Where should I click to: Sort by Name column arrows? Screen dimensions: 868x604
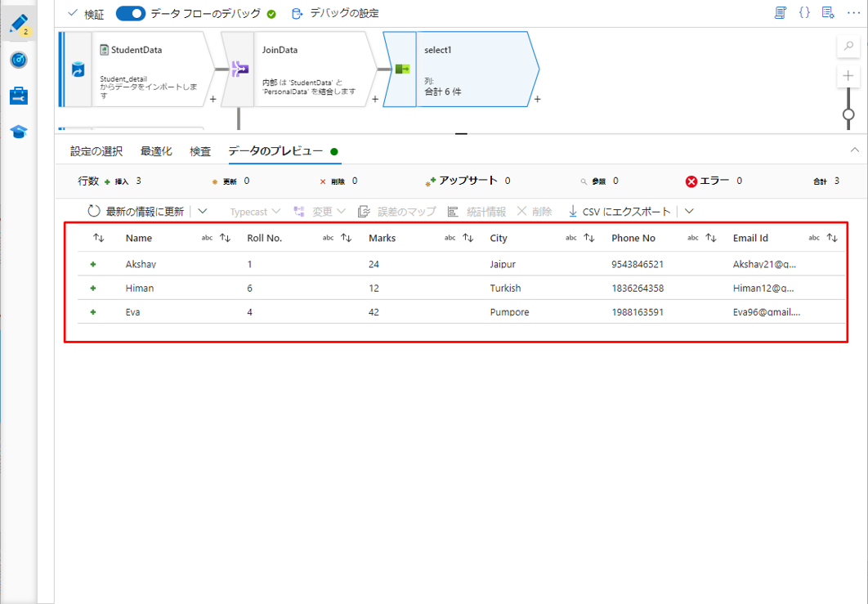point(226,238)
